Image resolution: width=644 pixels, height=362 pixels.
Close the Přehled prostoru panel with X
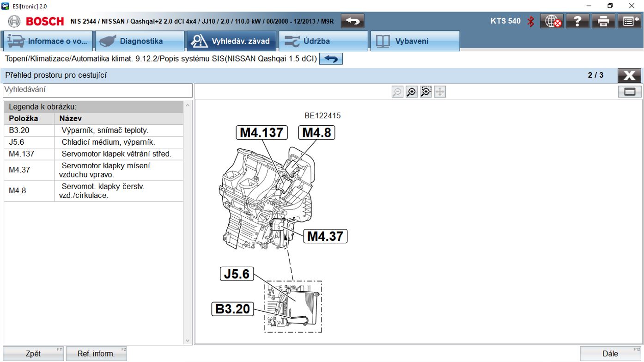click(629, 75)
